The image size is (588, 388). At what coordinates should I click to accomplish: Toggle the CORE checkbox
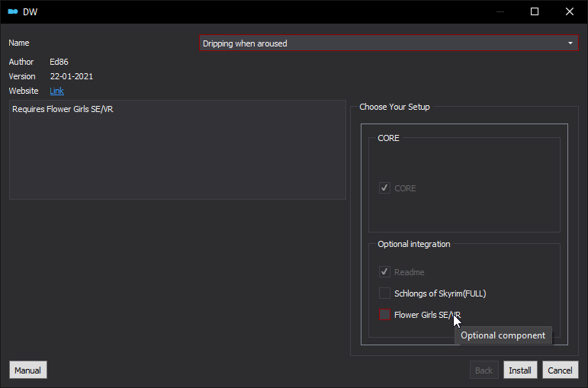click(384, 188)
